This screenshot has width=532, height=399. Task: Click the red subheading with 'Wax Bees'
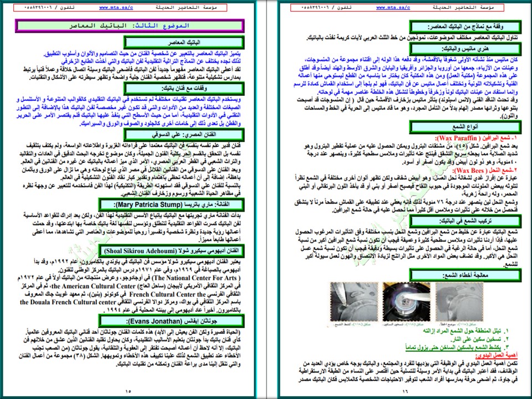point(484,170)
